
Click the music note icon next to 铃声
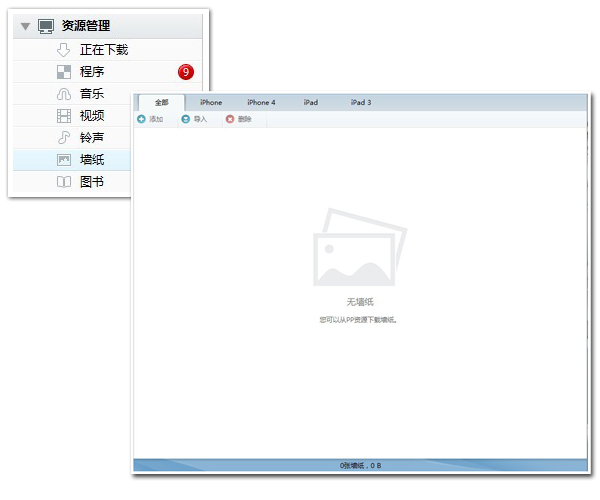point(64,138)
